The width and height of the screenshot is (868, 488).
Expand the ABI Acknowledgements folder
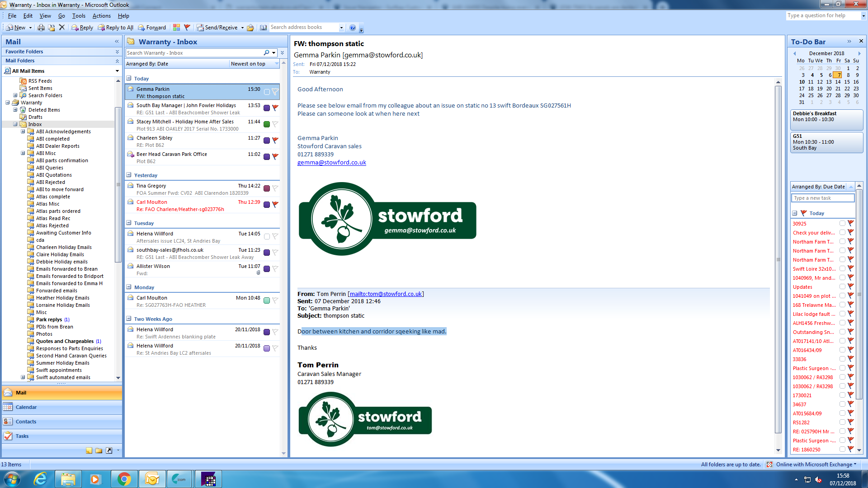23,131
